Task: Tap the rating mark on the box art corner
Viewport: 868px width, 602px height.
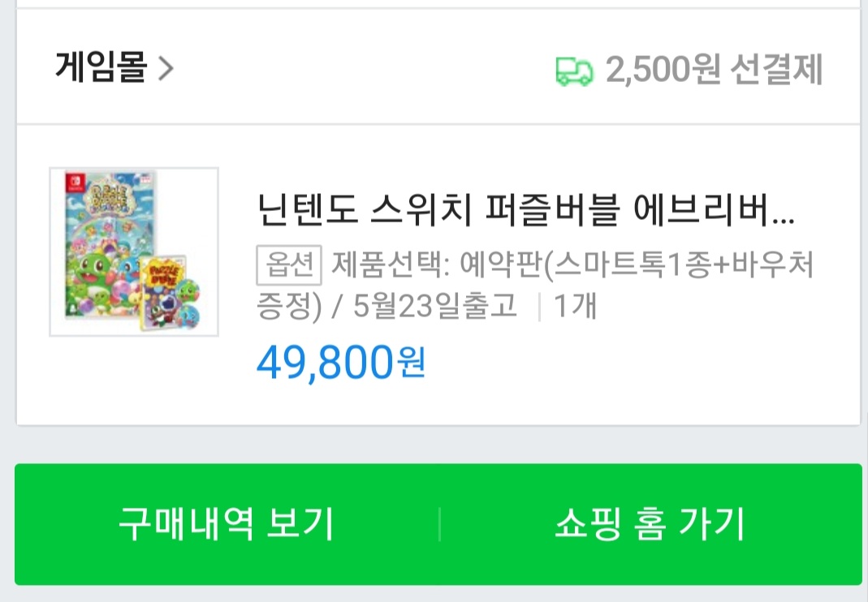Action: [147, 178]
